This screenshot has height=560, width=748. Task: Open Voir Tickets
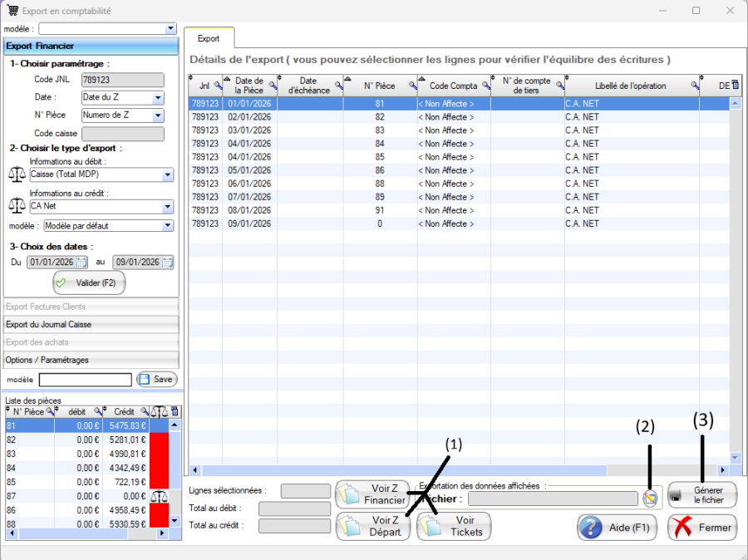[x=454, y=527]
